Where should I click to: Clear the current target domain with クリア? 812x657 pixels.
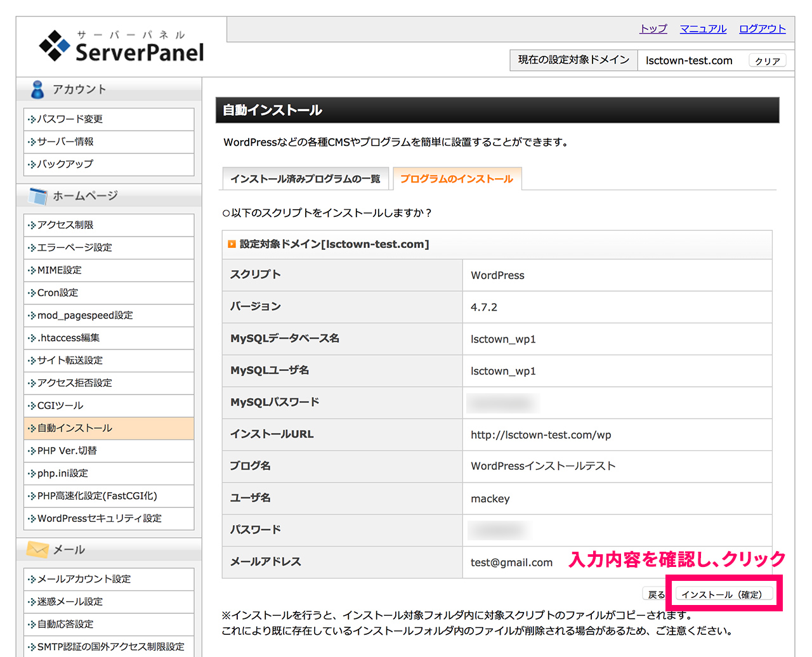(x=767, y=61)
